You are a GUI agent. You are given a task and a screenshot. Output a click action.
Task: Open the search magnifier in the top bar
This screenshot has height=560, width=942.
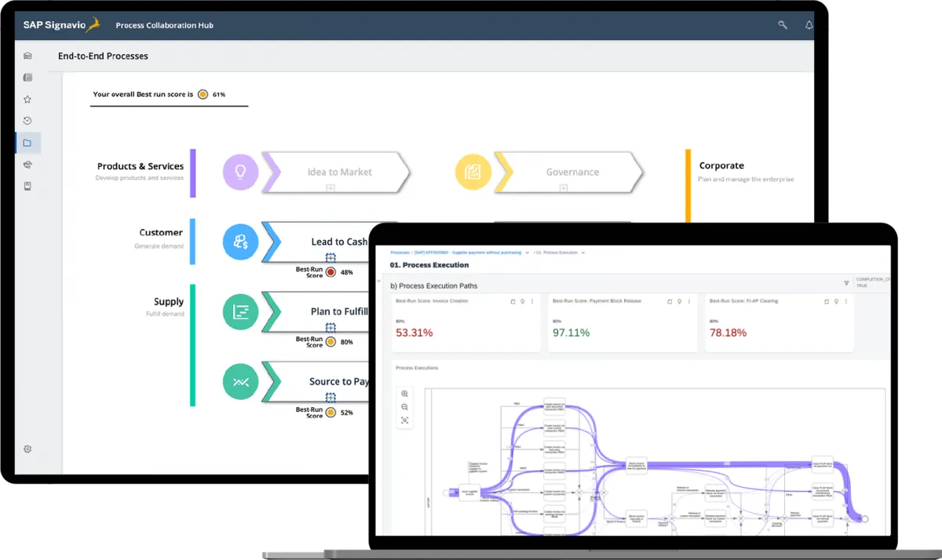(x=783, y=25)
